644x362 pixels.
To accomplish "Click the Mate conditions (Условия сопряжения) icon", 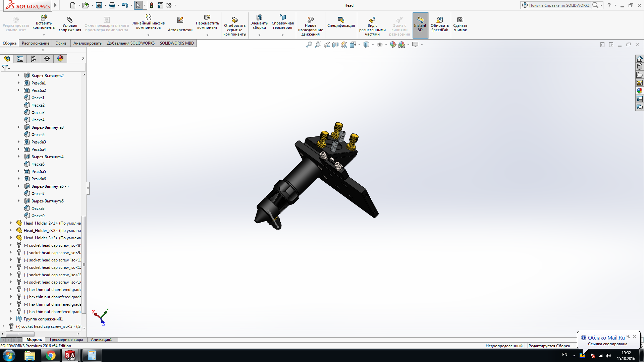I will click(x=70, y=20).
